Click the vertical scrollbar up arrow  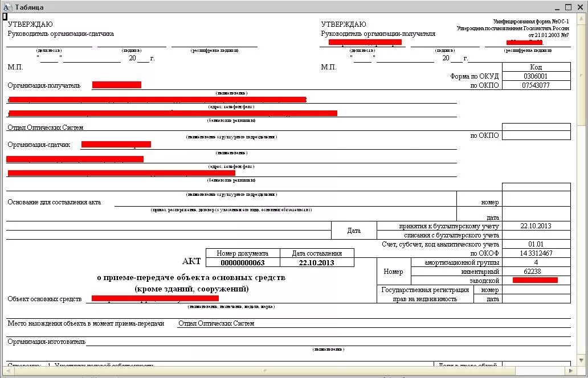tap(582, 18)
